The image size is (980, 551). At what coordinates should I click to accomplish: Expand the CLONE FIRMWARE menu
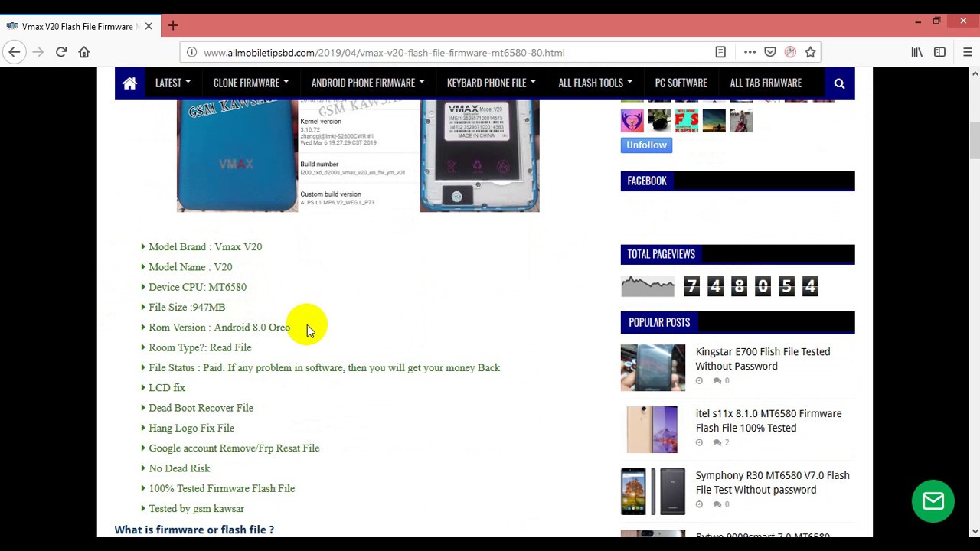[251, 83]
